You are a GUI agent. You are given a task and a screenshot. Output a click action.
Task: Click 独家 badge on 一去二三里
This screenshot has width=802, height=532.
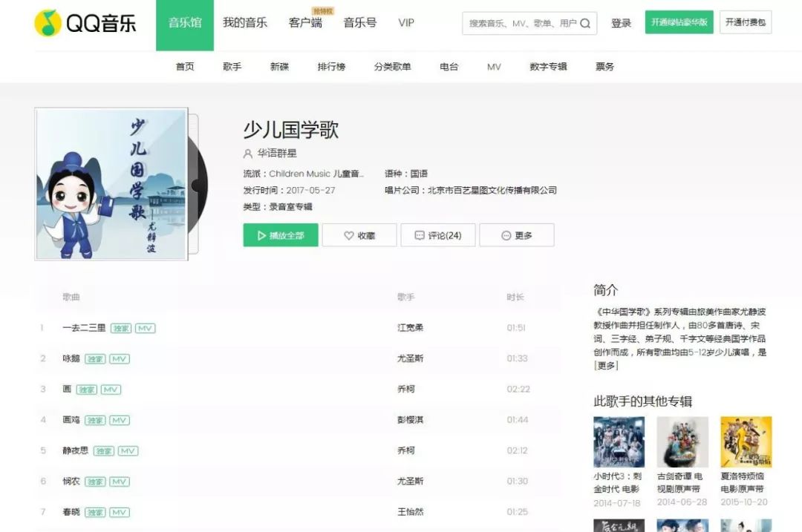click(121, 328)
